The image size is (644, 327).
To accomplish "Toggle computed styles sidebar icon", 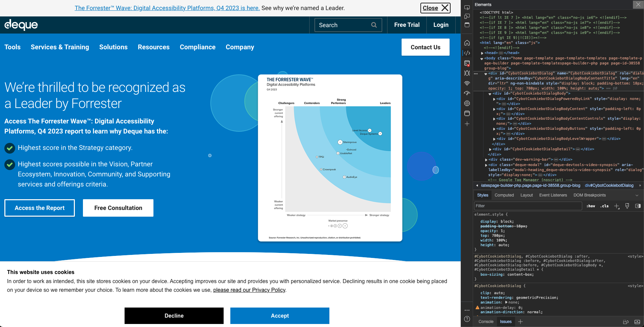I will 638,206.
